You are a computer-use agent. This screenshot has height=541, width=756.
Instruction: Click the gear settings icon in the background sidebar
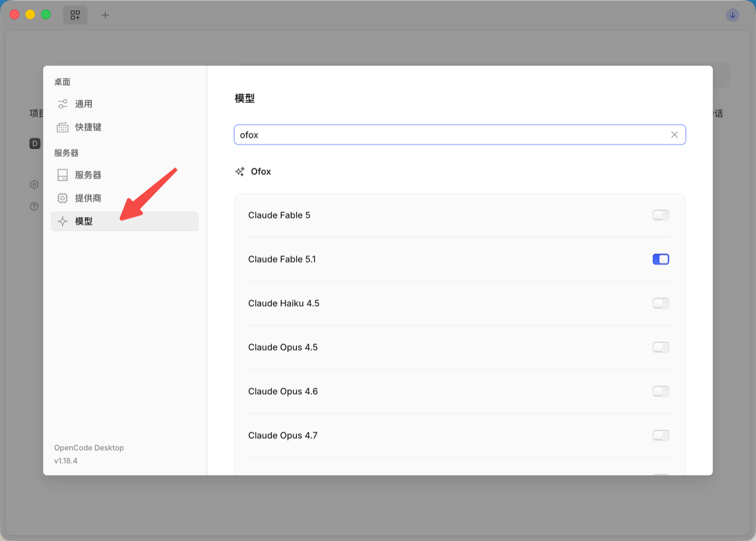click(35, 185)
